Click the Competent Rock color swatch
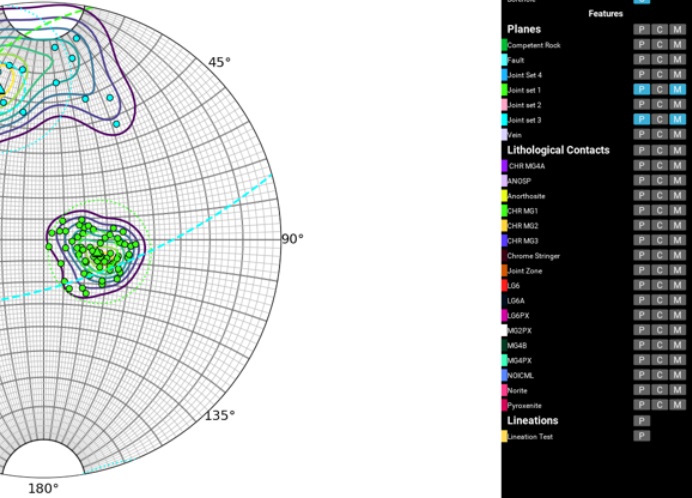 click(504, 45)
